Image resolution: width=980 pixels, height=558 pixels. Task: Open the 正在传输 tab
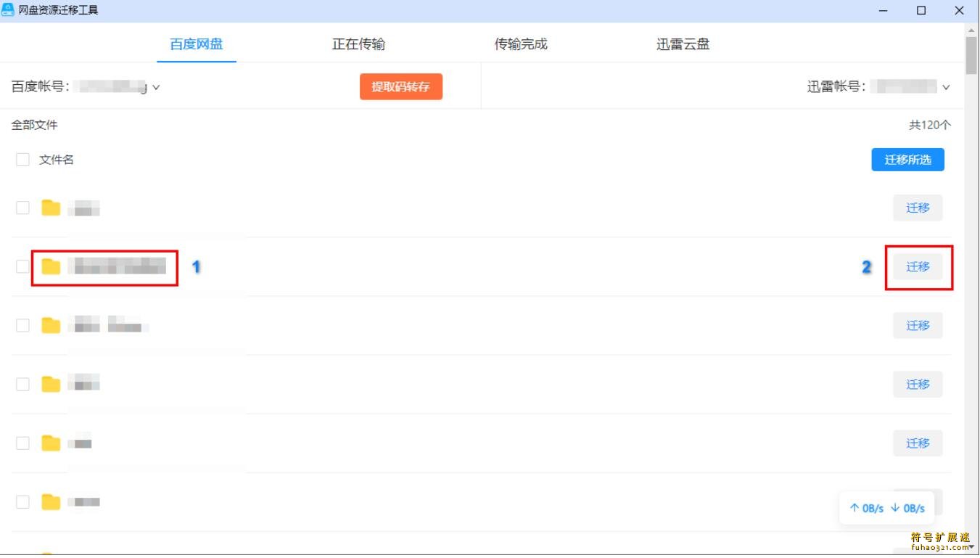(x=358, y=44)
